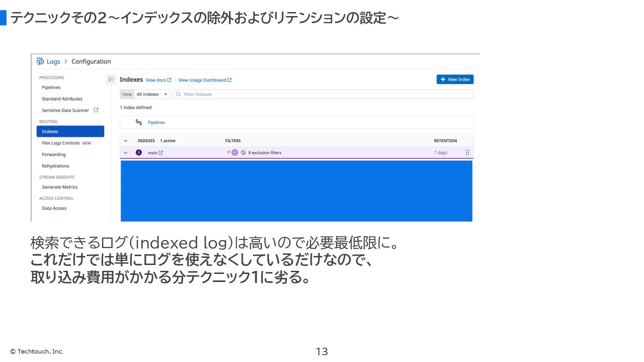This screenshot has height=362, width=644.
Task: Open the All indexes view dropdown
Action: click(x=152, y=94)
